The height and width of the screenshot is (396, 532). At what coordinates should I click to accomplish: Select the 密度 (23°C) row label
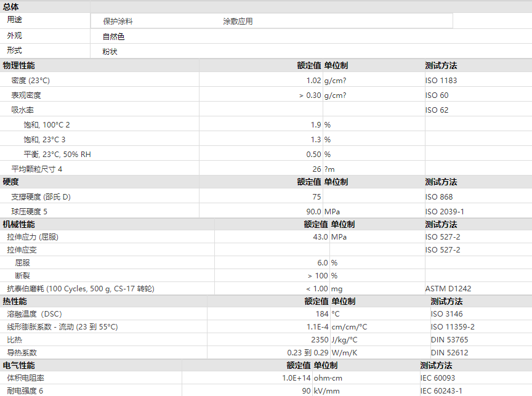(30, 80)
